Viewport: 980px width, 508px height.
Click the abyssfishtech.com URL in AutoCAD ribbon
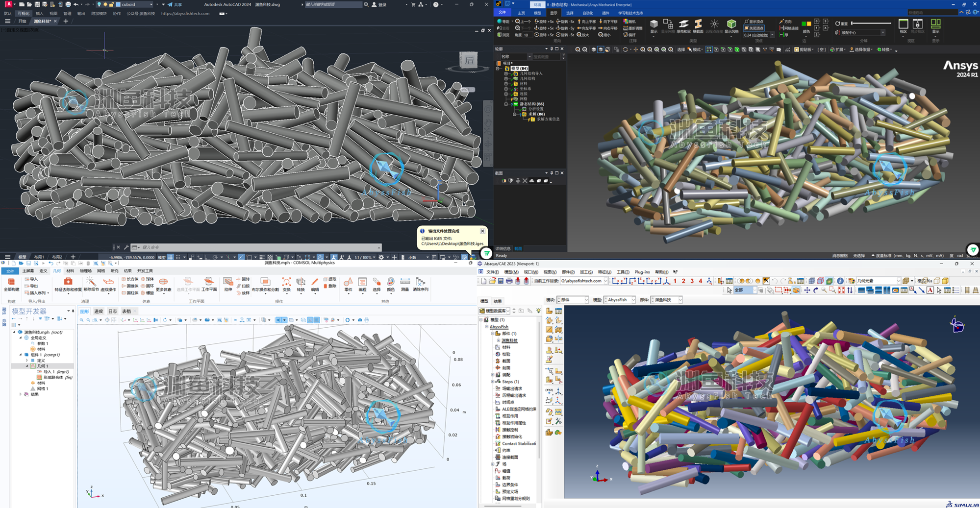point(185,13)
